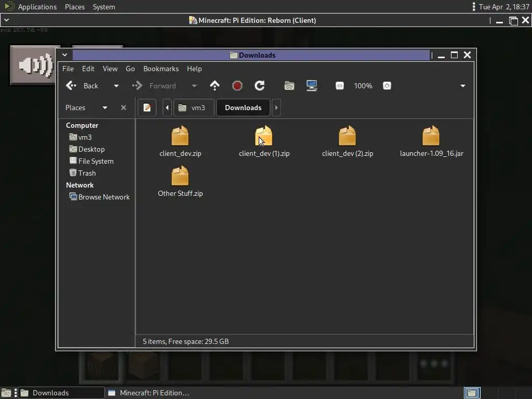Open the view mode dropdown at toolbar end
532x399 pixels.
pos(463,86)
